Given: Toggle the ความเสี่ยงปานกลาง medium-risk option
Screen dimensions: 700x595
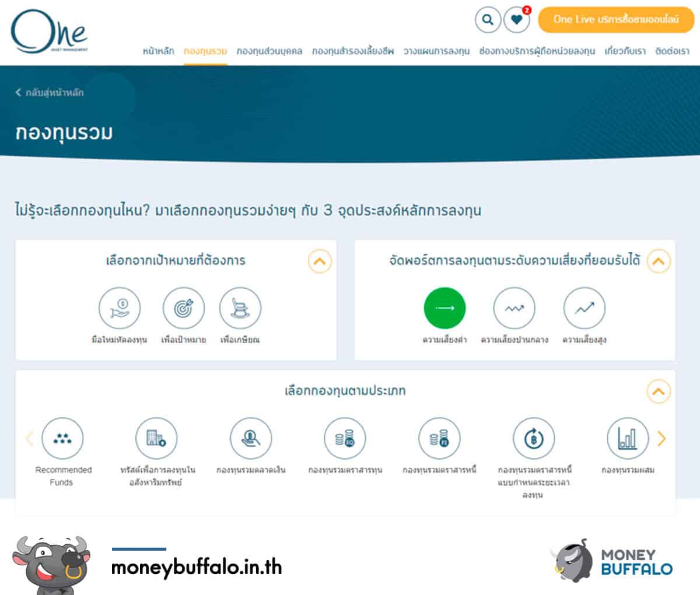Looking at the screenshot, I should [x=514, y=308].
